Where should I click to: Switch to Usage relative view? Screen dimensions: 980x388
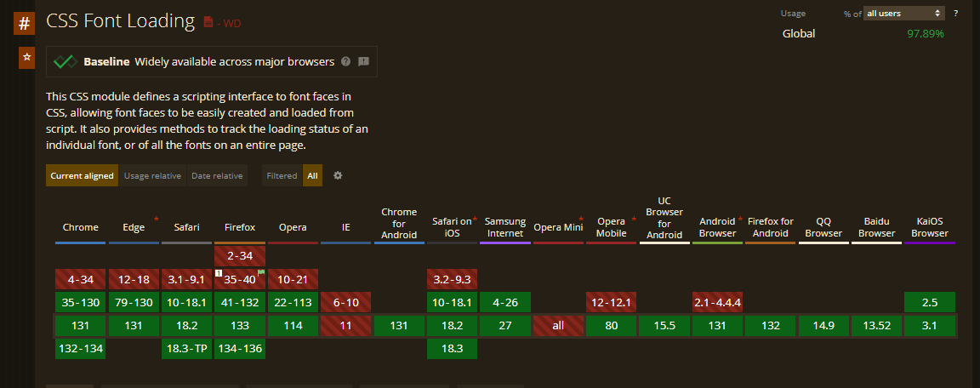tap(152, 175)
